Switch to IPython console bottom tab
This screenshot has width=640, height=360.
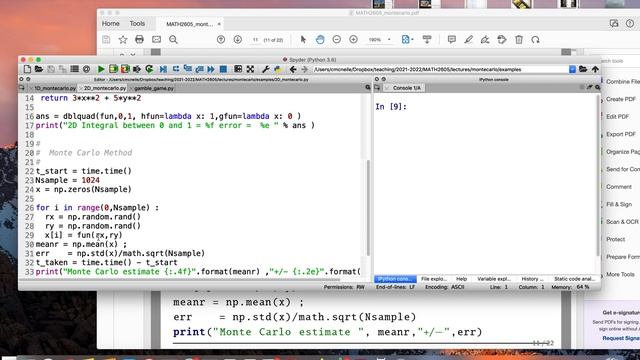point(395,279)
